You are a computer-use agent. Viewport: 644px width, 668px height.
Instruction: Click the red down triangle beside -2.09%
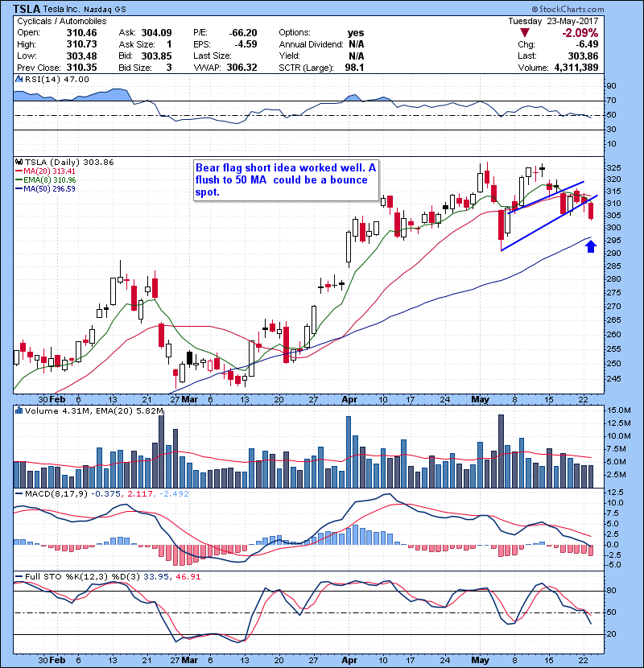(525, 33)
